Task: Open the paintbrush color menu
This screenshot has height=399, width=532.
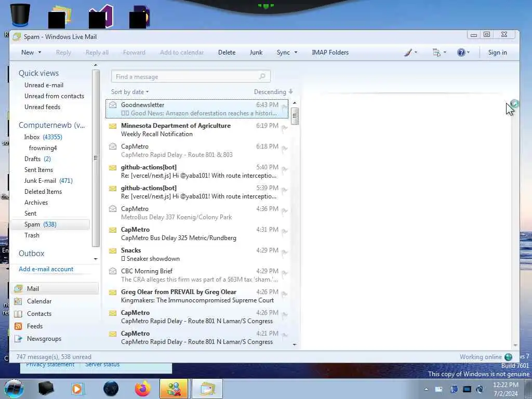Action: pos(410,52)
